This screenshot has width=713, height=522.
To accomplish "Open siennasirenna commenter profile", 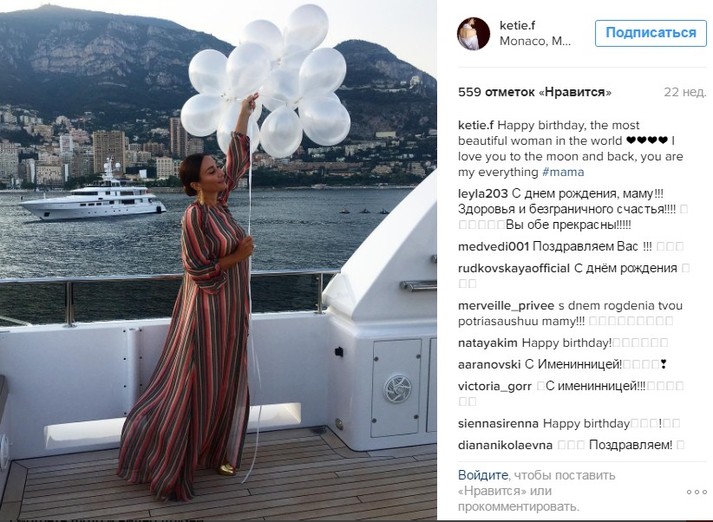I will click(498, 423).
